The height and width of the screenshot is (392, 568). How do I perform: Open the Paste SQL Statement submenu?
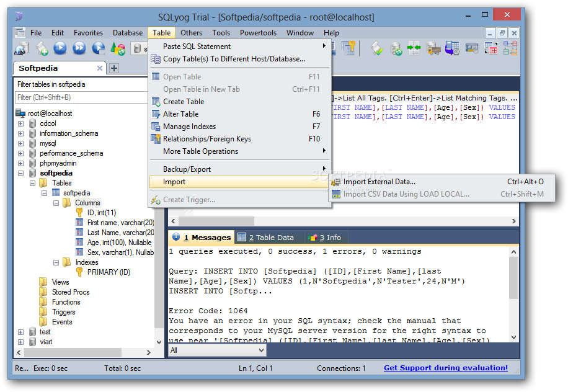240,47
